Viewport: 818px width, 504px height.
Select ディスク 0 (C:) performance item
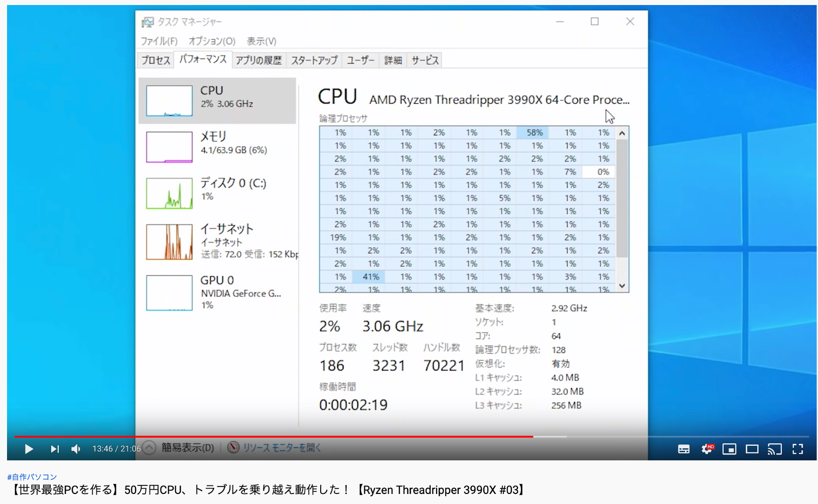[x=217, y=193]
